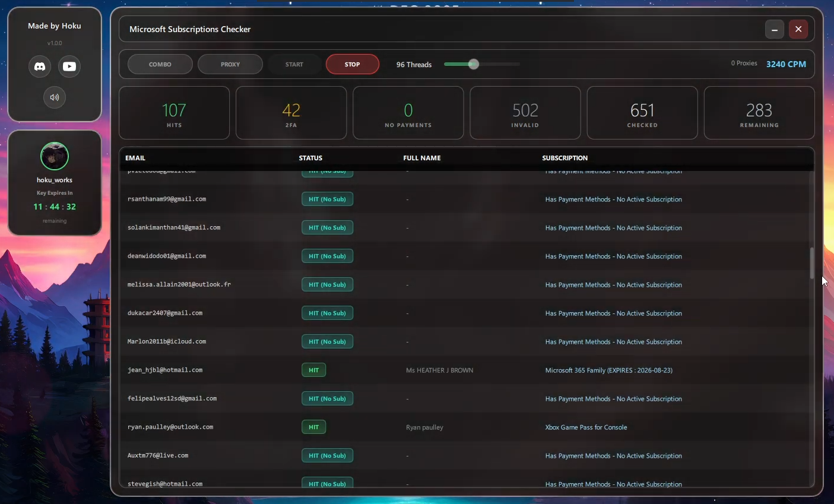The height and width of the screenshot is (504, 834).
Task: Adjust the 96 Threads slider
Action: [473, 64]
